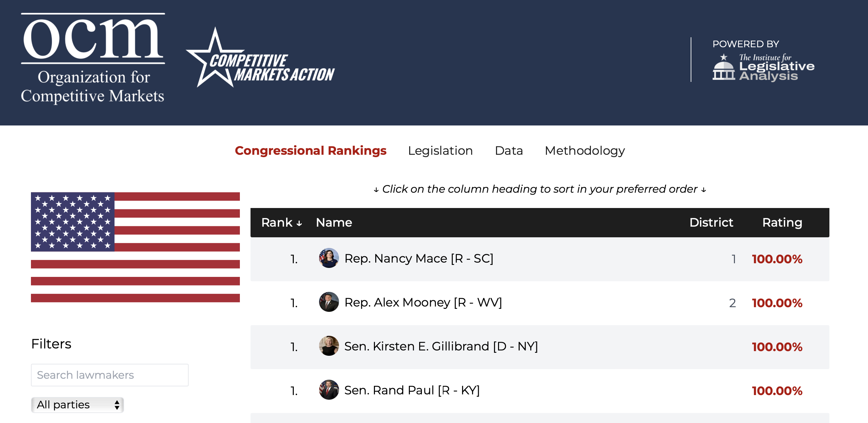Click Nancy Mace's profile photo
This screenshot has width=868, height=423.
tap(328, 258)
